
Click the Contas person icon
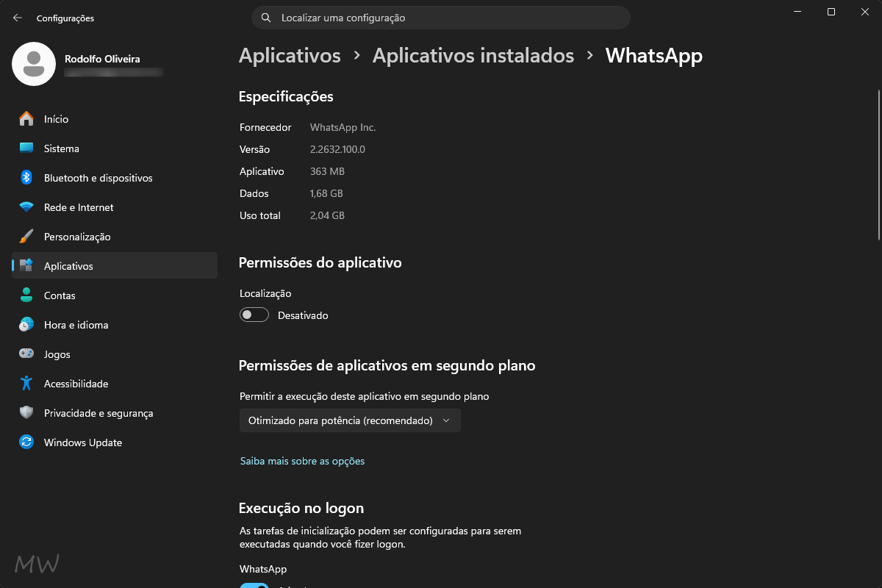pos(26,295)
